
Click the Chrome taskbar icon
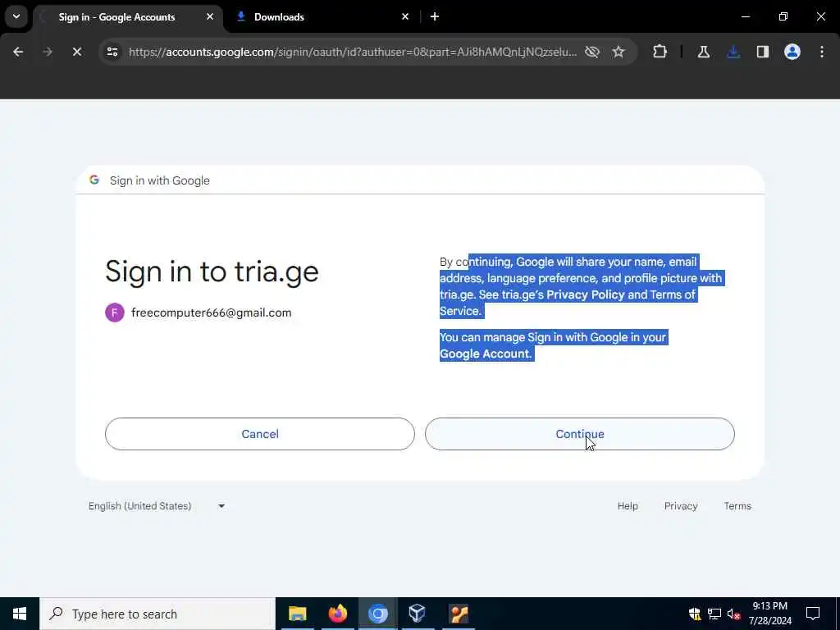(377, 614)
